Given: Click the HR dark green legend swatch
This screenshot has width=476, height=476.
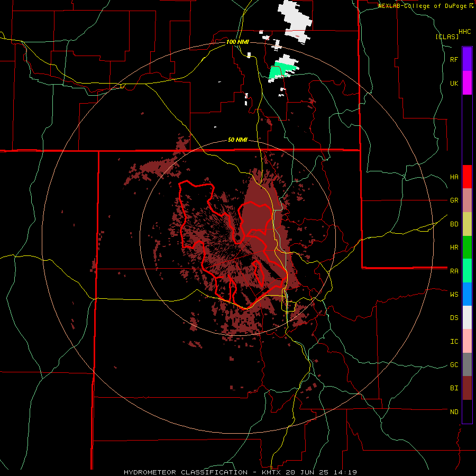Looking at the screenshot, I should pos(467,248).
